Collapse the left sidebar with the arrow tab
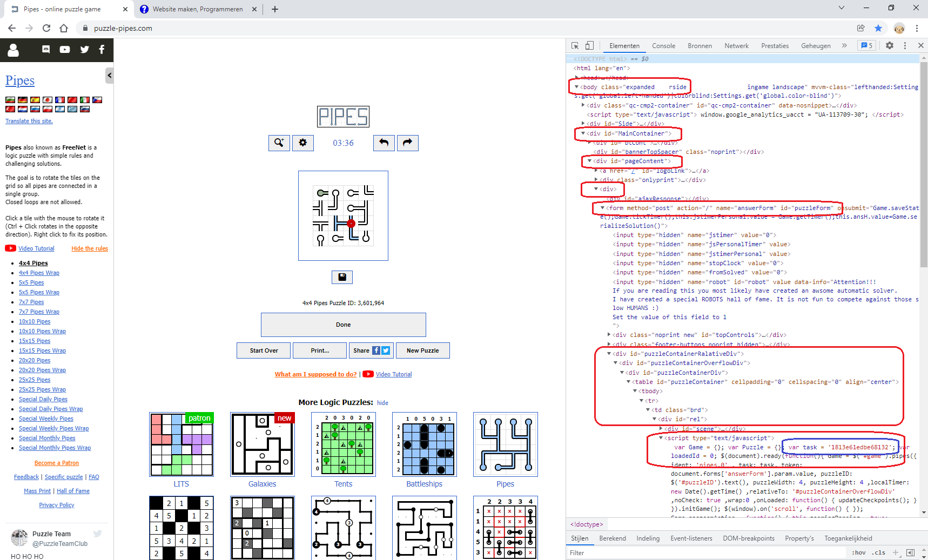This screenshot has width=928, height=560. 109,76
